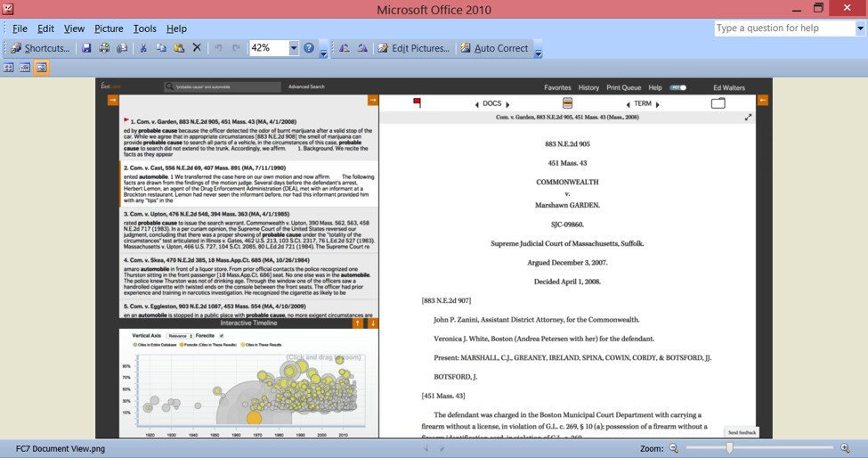Click the print queue icon between DOCS and TERM
This screenshot has width=868, height=458.
(567, 103)
